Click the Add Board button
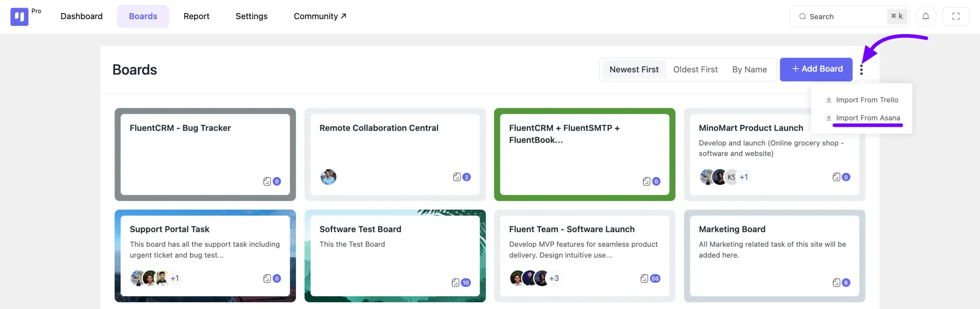Screen dimensions: 980x309 (816, 69)
